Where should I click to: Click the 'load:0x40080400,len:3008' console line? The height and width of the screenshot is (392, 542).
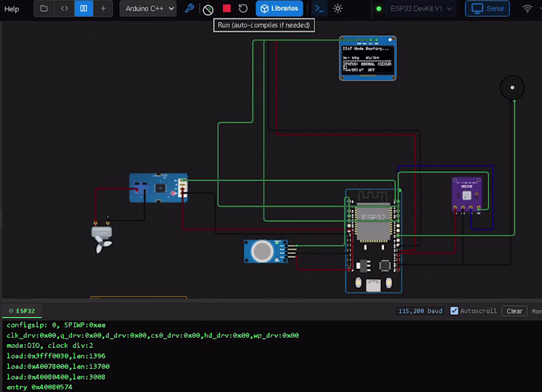(x=56, y=377)
